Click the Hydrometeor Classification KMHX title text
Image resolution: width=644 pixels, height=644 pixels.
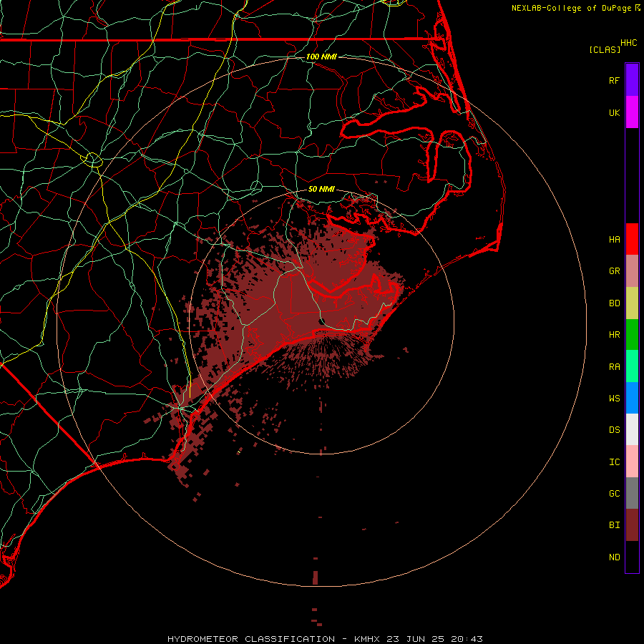point(325,639)
